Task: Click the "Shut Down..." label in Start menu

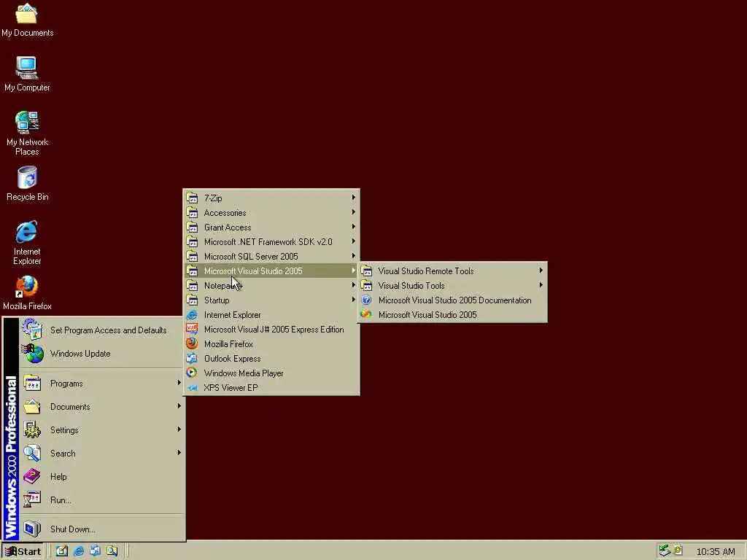Action: (72, 529)
